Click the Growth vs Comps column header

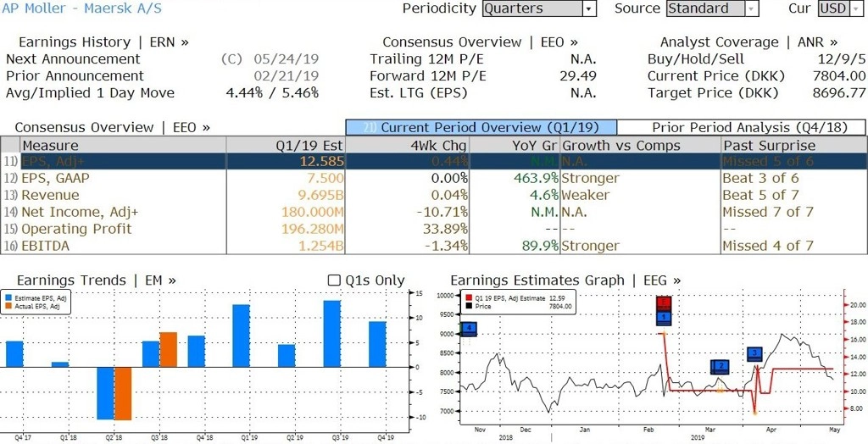point(641,146)
